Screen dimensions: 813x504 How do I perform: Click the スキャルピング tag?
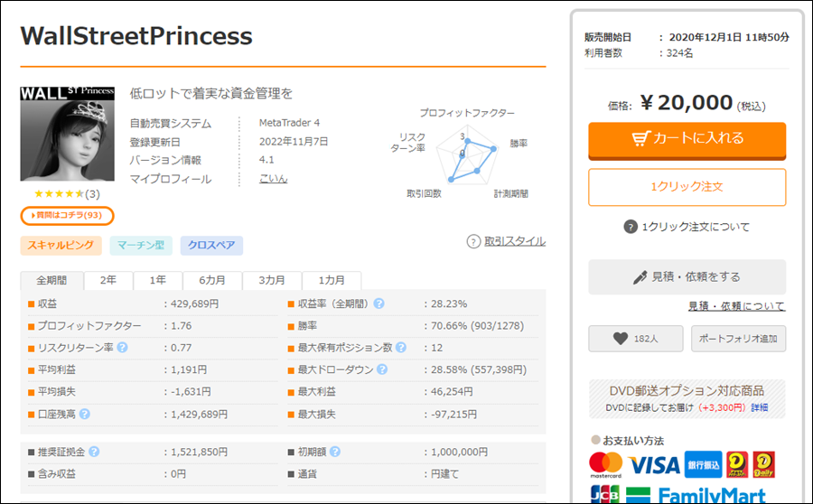[x=60, y=245]
